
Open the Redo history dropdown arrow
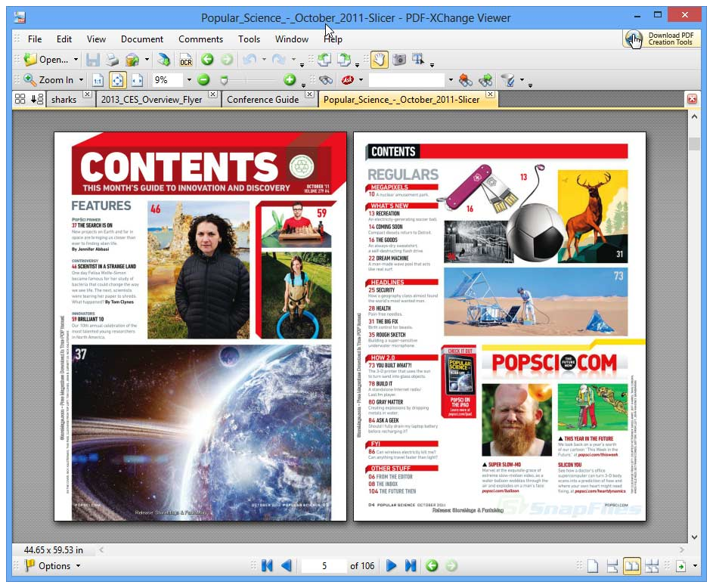click(x=293, y=60)
